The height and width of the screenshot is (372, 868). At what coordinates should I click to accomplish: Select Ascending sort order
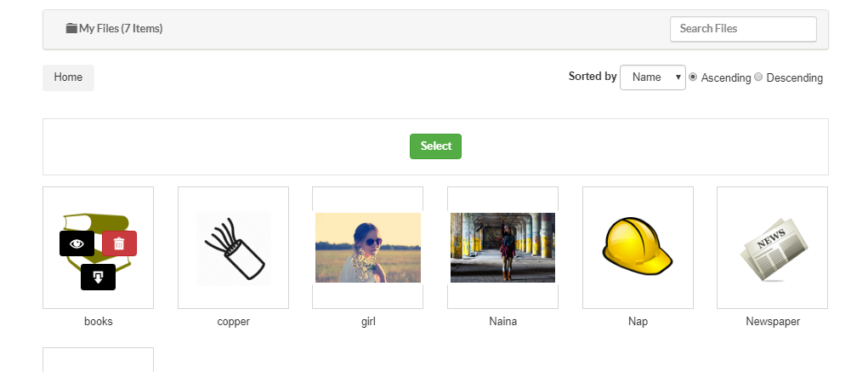point(693,77)
